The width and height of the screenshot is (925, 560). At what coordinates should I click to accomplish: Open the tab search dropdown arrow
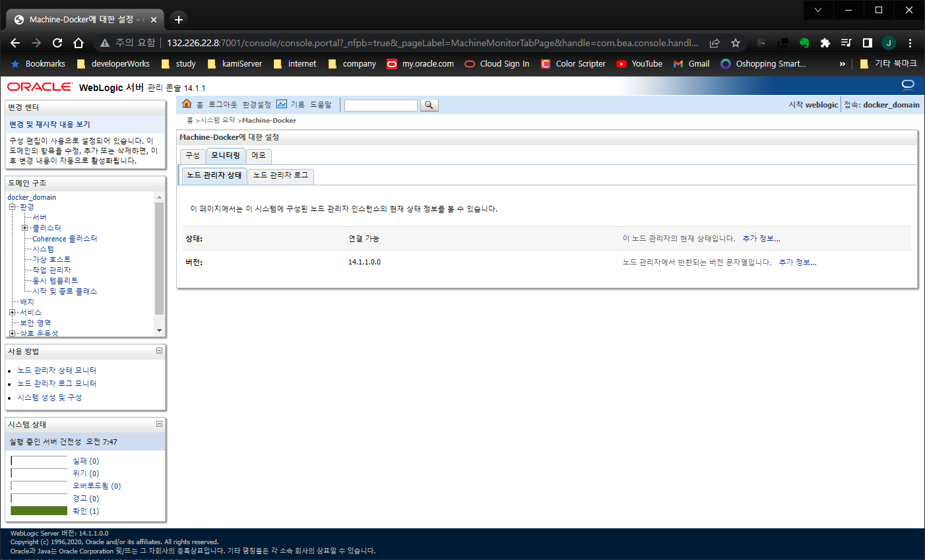pos(818,10)
